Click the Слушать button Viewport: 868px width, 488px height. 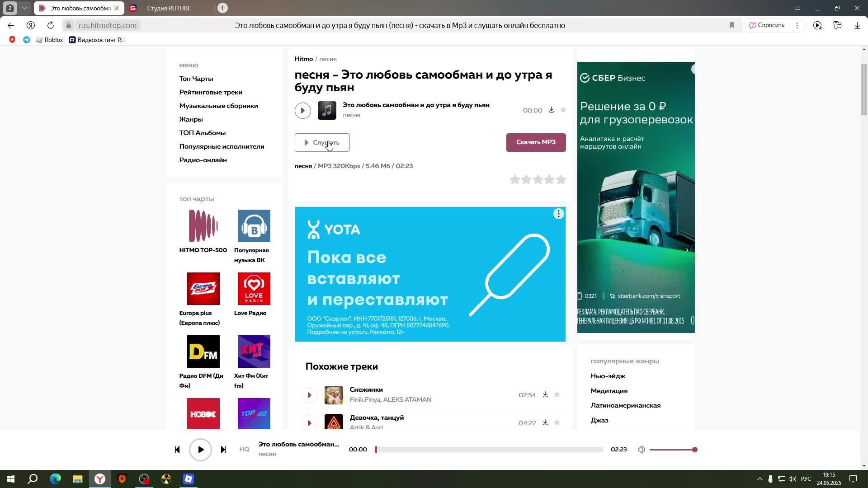click(x=322, y=142)
